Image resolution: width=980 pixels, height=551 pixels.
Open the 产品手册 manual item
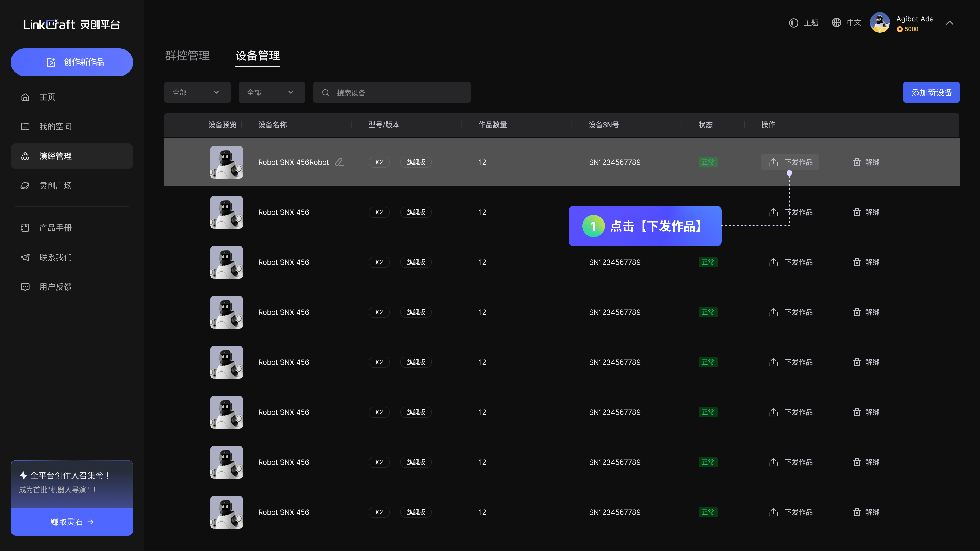[56, 228]
